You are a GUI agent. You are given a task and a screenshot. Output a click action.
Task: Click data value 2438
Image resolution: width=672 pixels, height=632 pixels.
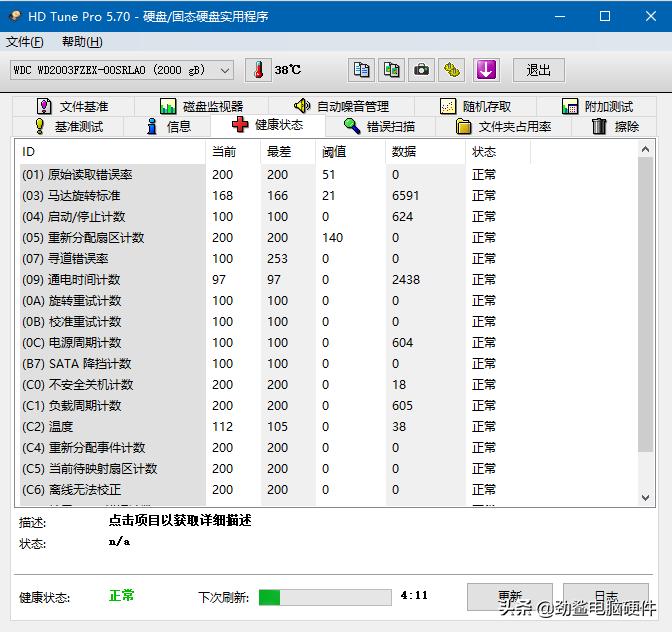406,280
